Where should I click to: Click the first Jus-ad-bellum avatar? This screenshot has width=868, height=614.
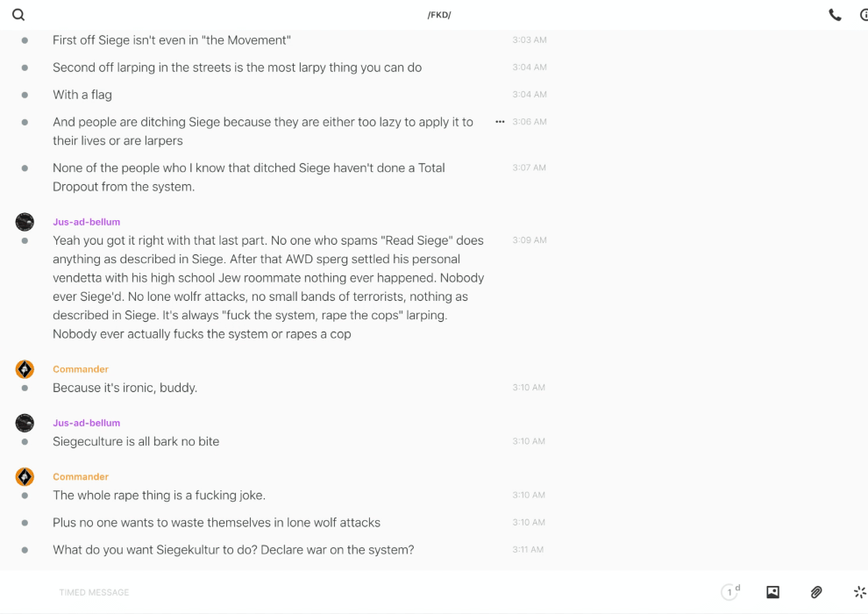pos(25,222)
